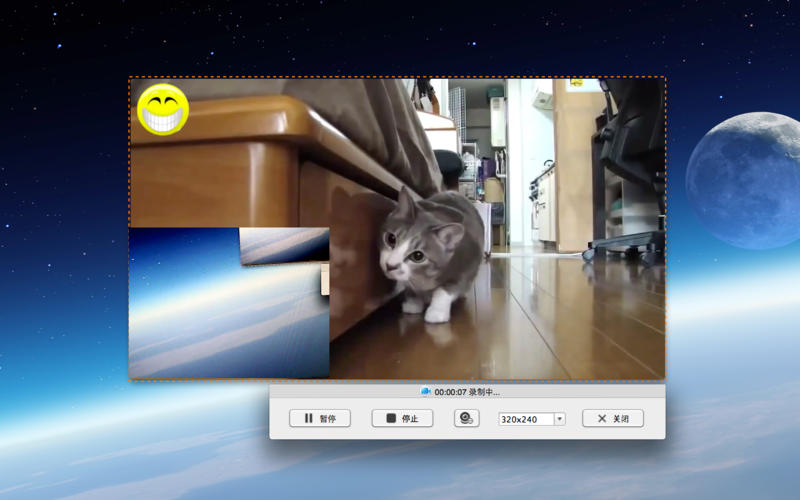This screenshot has width=800, height=500.
Task: Click the gray cat in the video
Action: coord(430,250)
